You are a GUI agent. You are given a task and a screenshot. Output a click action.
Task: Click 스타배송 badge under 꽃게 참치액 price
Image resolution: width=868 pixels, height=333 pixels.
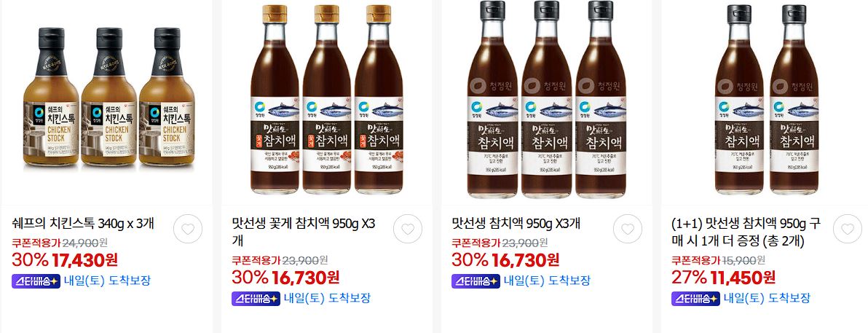255,299
